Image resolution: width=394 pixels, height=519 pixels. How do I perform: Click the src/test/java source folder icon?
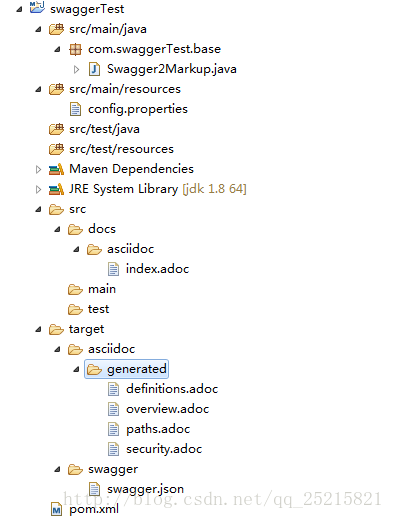coord(56,129)
